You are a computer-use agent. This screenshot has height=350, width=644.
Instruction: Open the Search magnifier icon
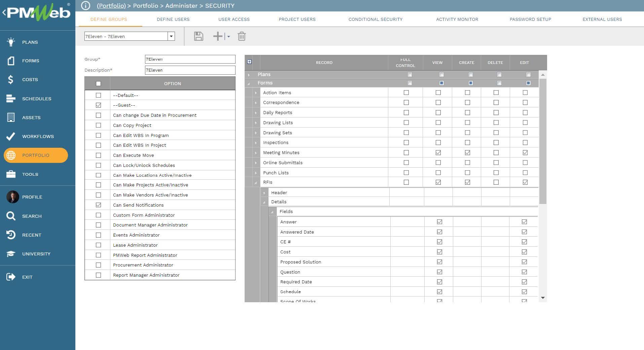[x=11, y=216]
